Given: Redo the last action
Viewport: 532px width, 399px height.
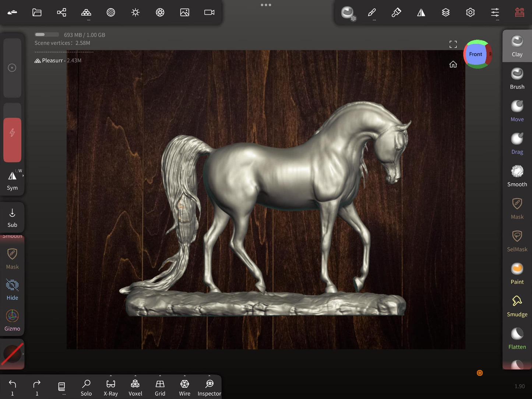Looking at the screenshot, I should 37,388.
